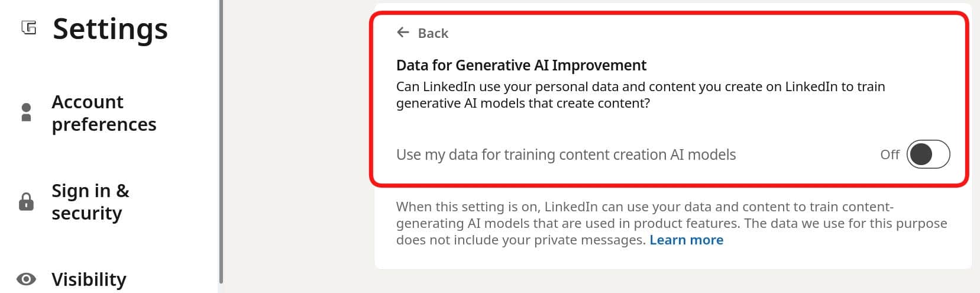Click the Back arrow icon
The width and height of the screenshot is (980, 293).
pos(403,33)
